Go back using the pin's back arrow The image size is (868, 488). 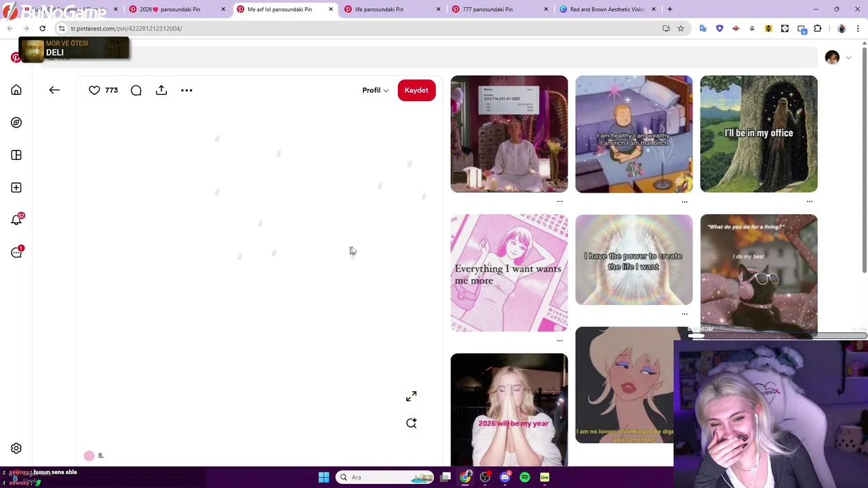coord(54,90)
